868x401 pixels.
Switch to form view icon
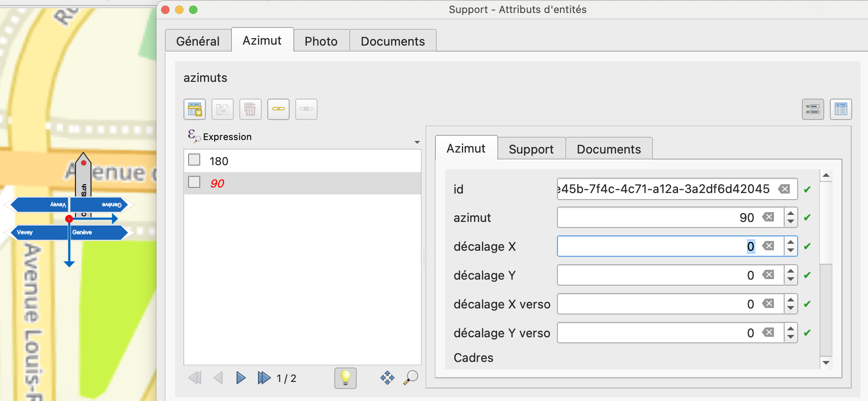[x=813, y=109]
